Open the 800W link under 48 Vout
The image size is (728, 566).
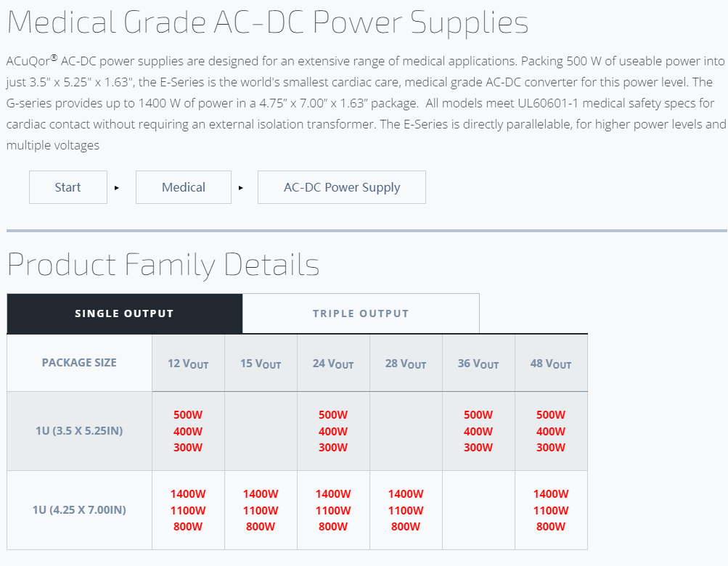[551, 526]
